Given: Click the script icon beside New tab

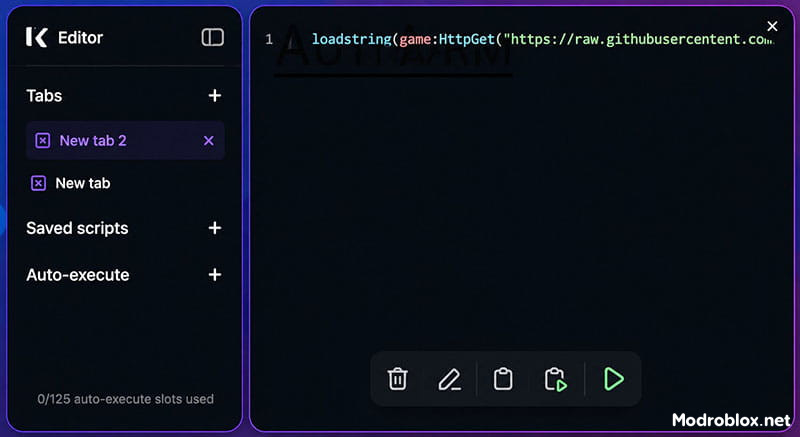Looking at the screenshot, I should tap(38, 183).
